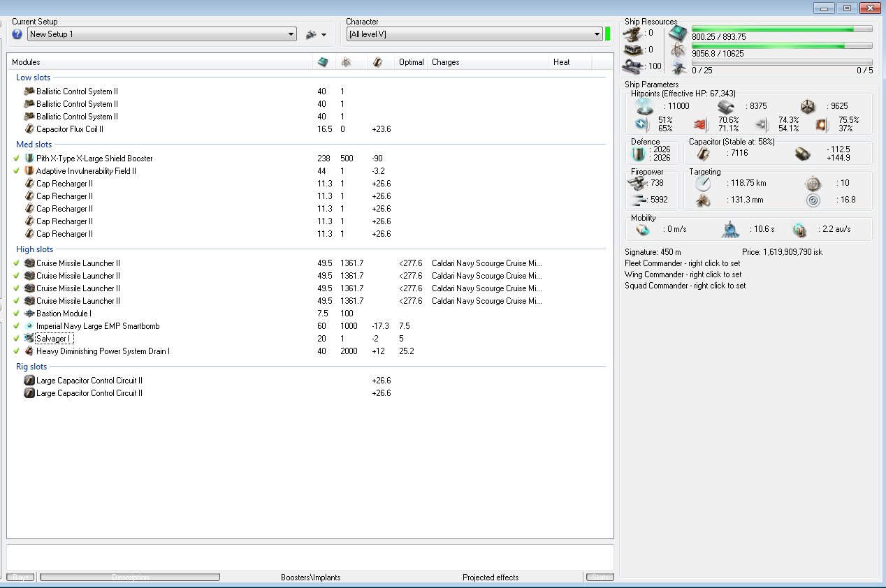Image resolution: width=886 pixels, height=588 pixels.
Task: Switch to Projected effects tab
Action: [x=491, y=578]
